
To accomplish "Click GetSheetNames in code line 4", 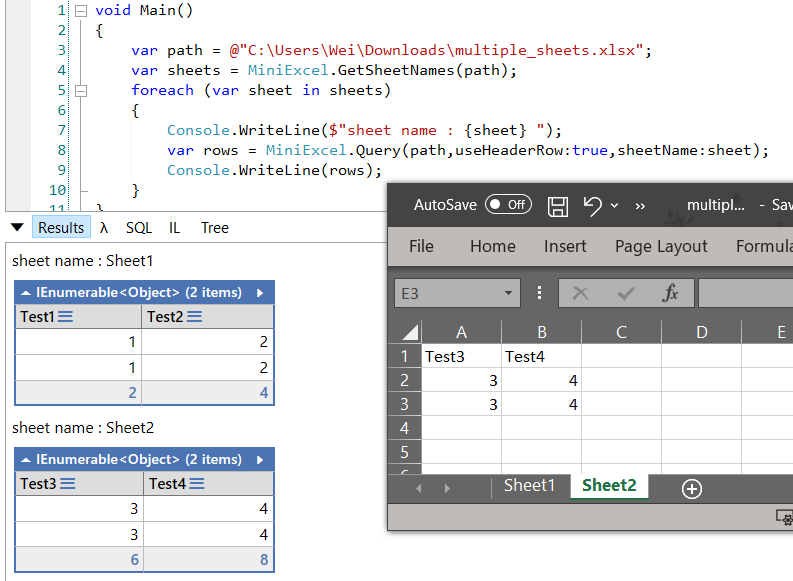I will (x=396, y=70).
